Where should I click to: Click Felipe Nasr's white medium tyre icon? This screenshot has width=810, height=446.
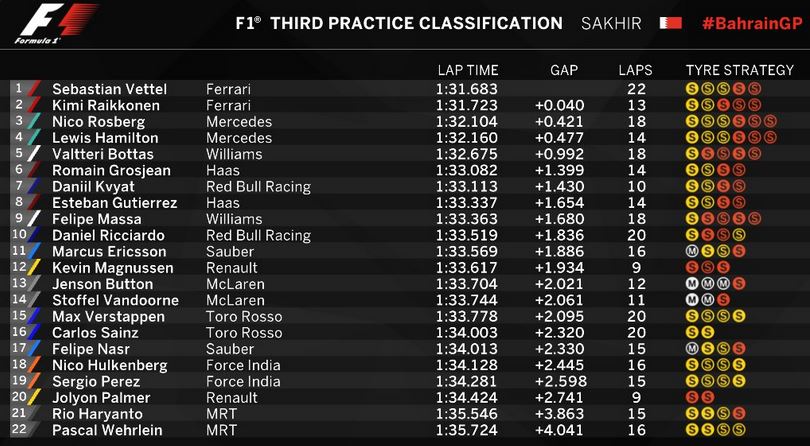(x=692, y=349)
